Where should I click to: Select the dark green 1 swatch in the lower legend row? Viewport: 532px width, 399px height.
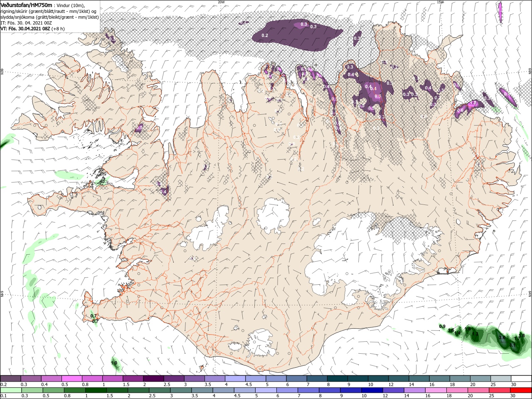(x=96, y=390)
